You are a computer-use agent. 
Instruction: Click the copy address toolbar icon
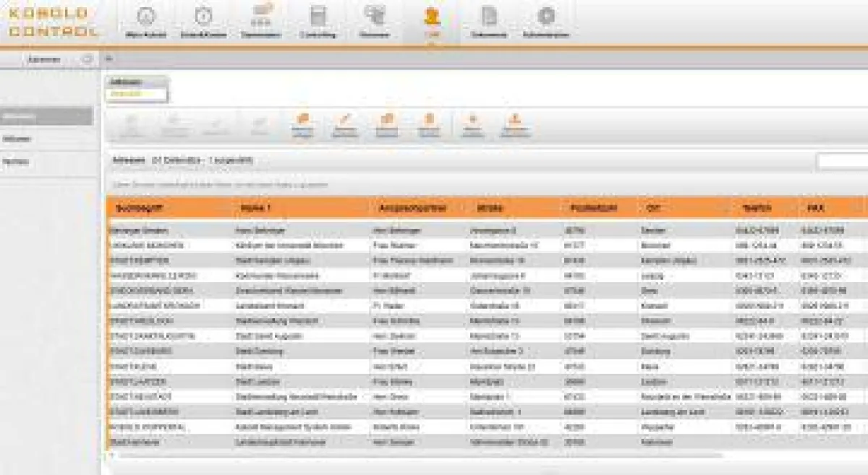(387, 124)
